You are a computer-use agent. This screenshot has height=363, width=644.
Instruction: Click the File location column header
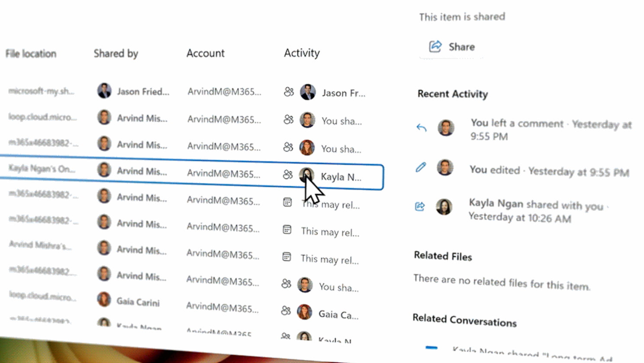coord(31,54)
